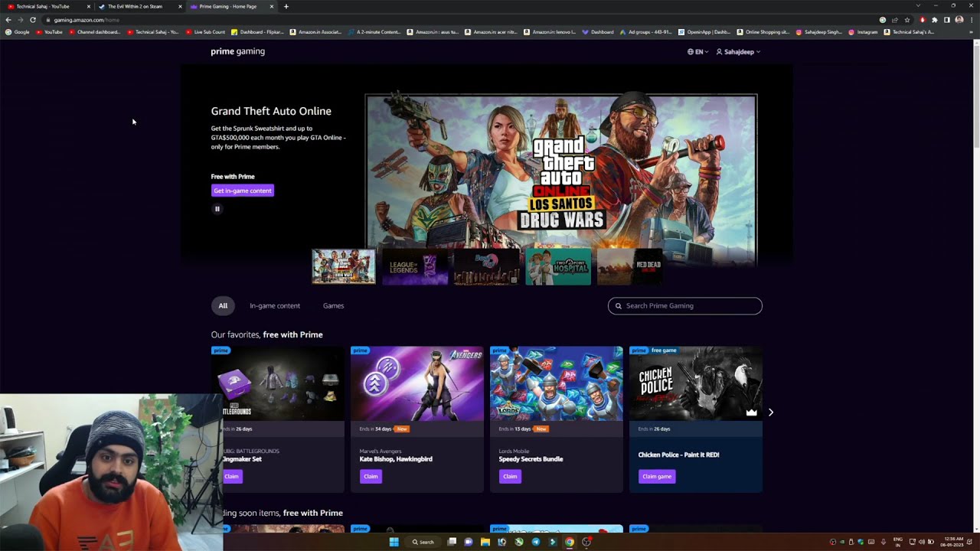Open the YouTube bookmark

[x=49, y=32]
